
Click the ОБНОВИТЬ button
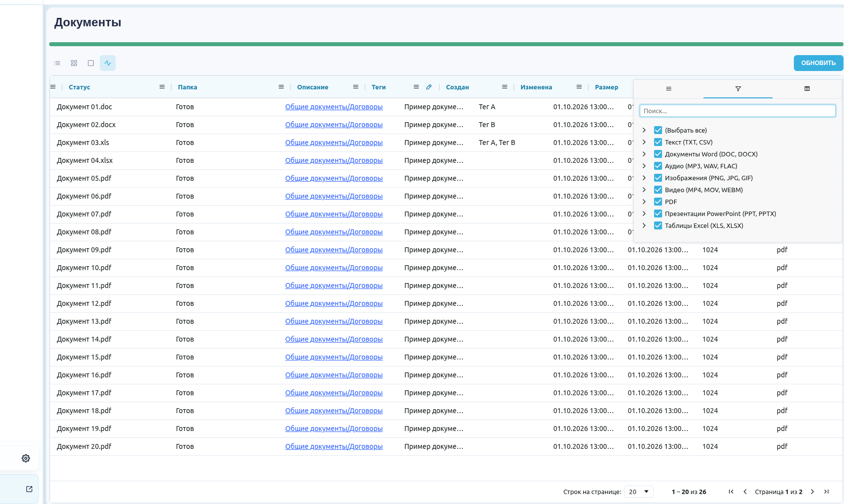pyautogui.click(x=818, y=63)
